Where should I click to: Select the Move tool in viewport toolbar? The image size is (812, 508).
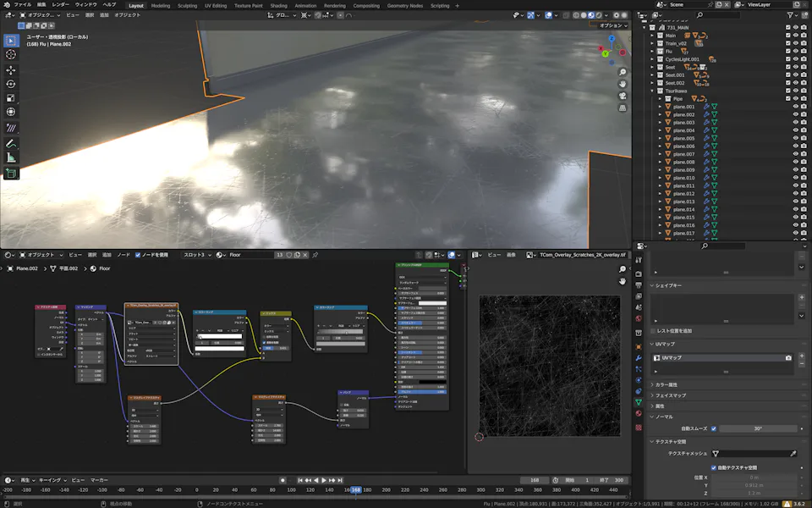(11, 69)
